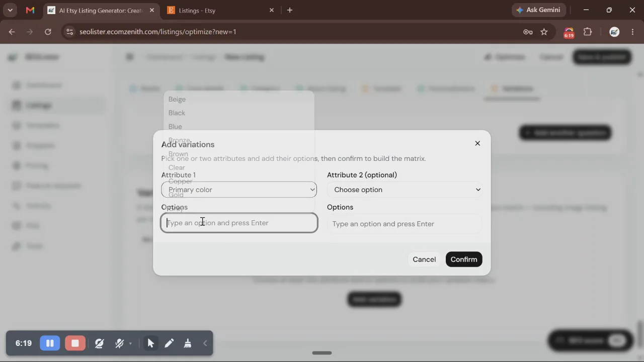Close the Add variations dialog
The image size is (644, 362).
(477, 143)
